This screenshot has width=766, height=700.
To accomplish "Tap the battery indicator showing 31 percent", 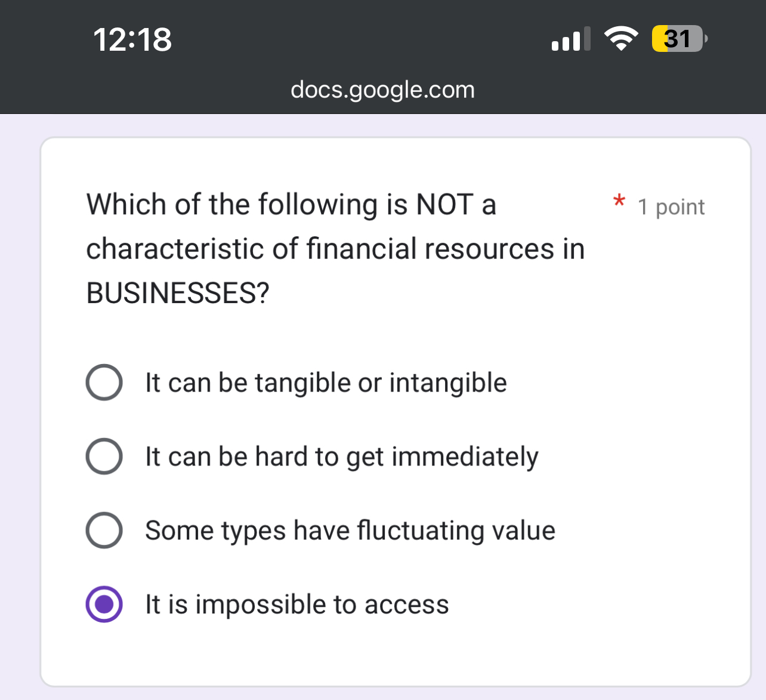I will tap(678, 38).
